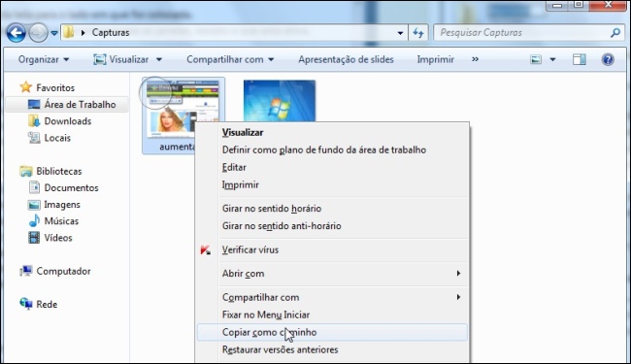This screenshot has width=631, height=364.
Task: Click the Rede network icon
Action: point(26,303)
